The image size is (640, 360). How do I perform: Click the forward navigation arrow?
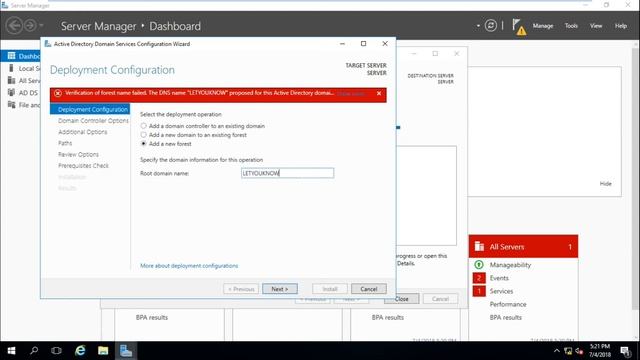pyautogui.click(x=30, y=26)
